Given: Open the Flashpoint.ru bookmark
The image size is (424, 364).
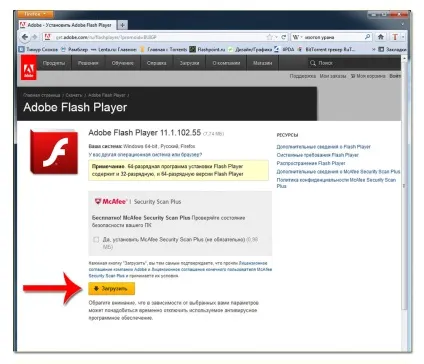Looking at the screenshot, I should [208, 49].
